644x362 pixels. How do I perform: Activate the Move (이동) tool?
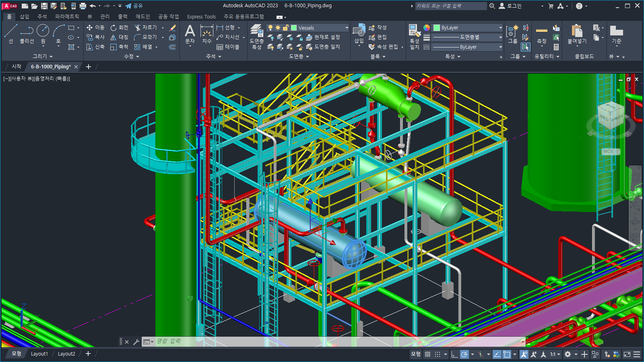coord(95,27)
